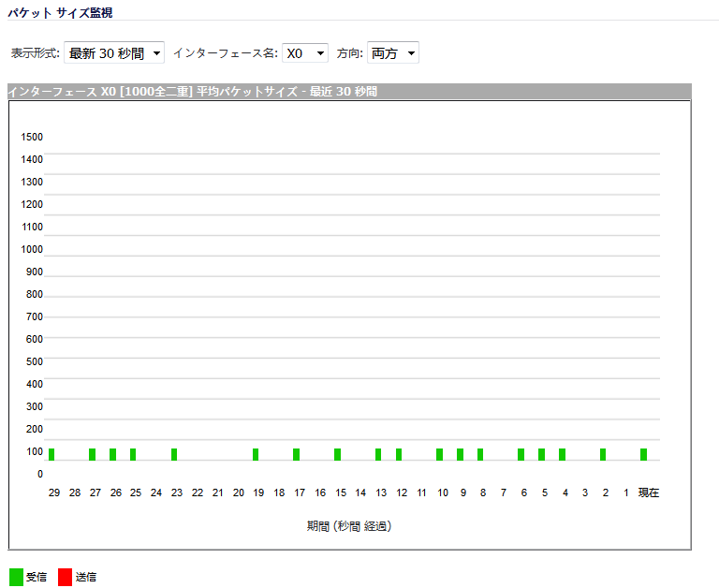Image resolution: width=719 pixels, height=588 pixels.
Task: Click the green bar at second 27
Action: 92,454
